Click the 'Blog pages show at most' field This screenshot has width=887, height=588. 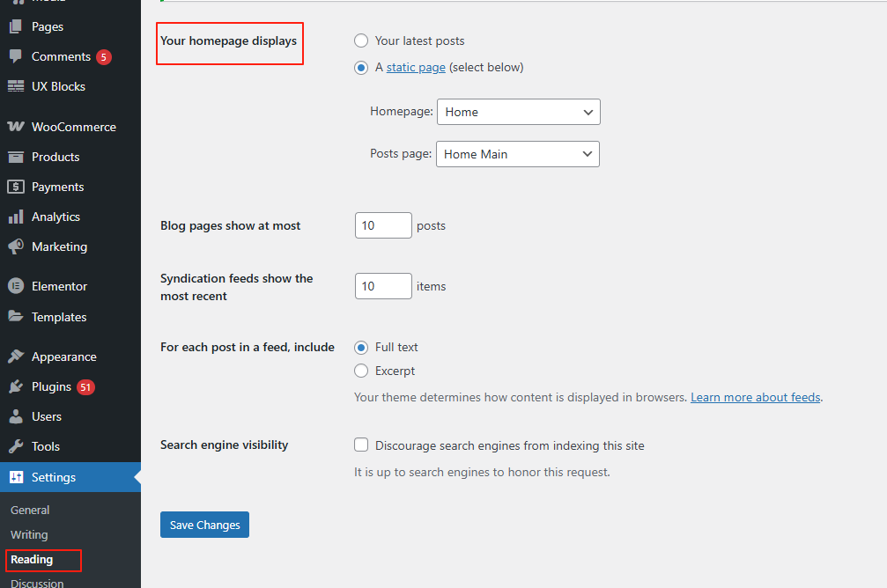[383, 225]
